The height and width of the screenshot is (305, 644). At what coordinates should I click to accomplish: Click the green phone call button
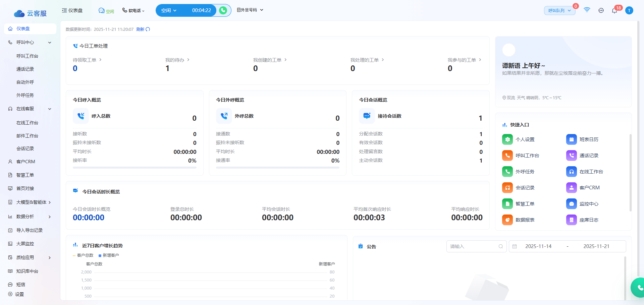(x=223, y=10)
